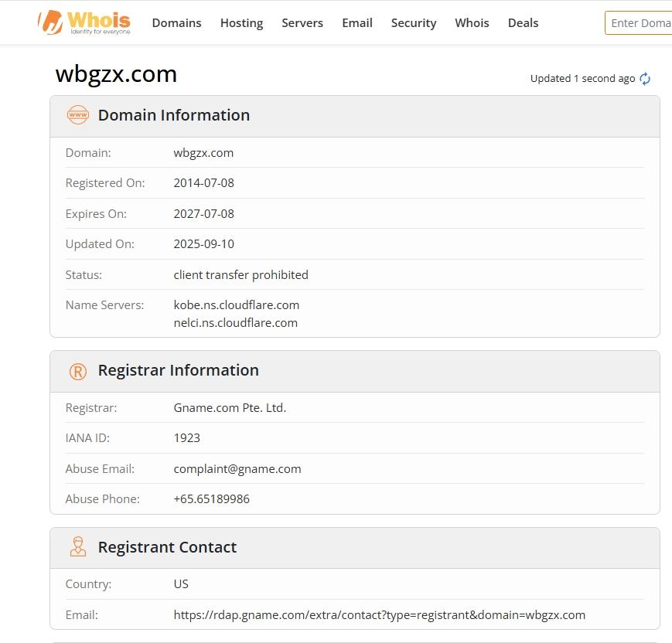Click the www globe icon in Domain Information

[78, 115]
